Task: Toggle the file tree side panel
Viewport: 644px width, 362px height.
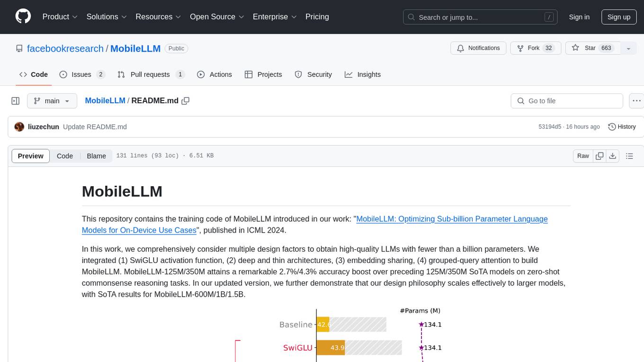Action: 16,101
